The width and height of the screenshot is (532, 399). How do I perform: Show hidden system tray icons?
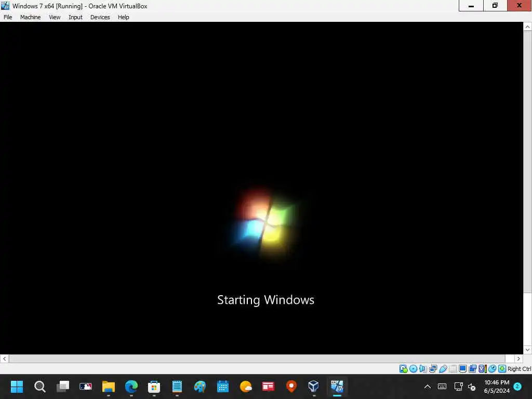[428, 387]
